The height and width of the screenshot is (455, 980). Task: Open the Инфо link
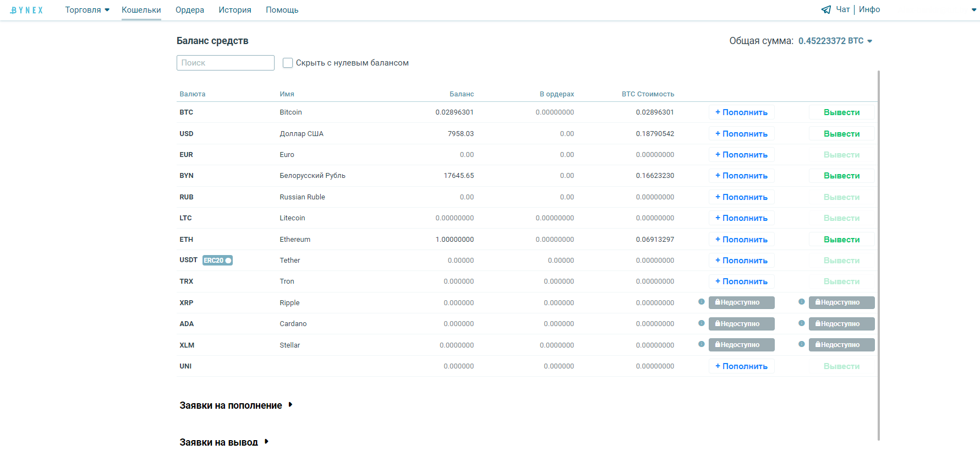(x=869, y=9)
